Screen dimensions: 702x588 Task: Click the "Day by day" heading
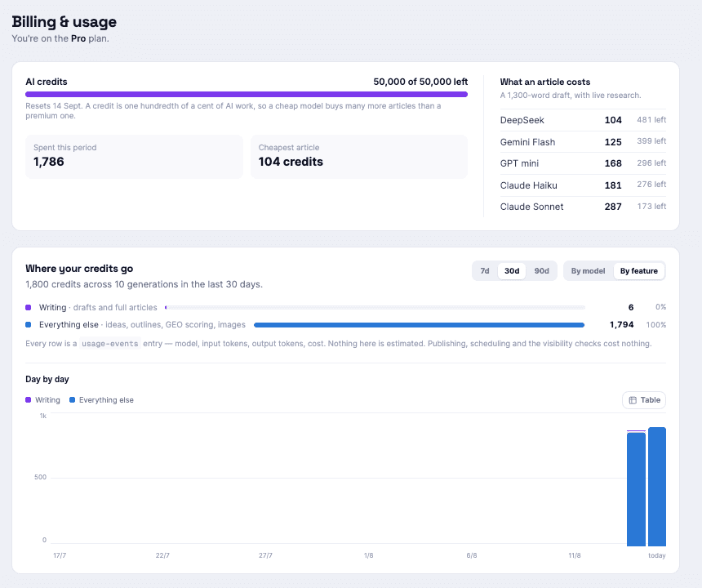pos(47,379)
